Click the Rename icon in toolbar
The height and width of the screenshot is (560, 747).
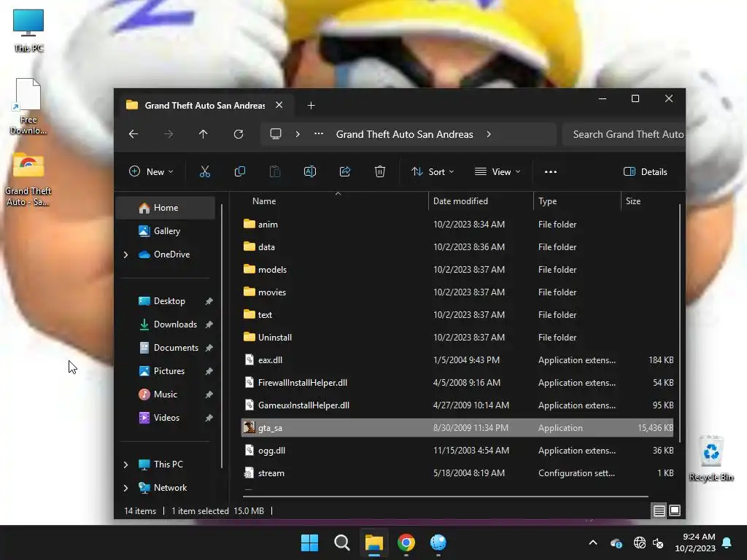(x=310, y=172)
